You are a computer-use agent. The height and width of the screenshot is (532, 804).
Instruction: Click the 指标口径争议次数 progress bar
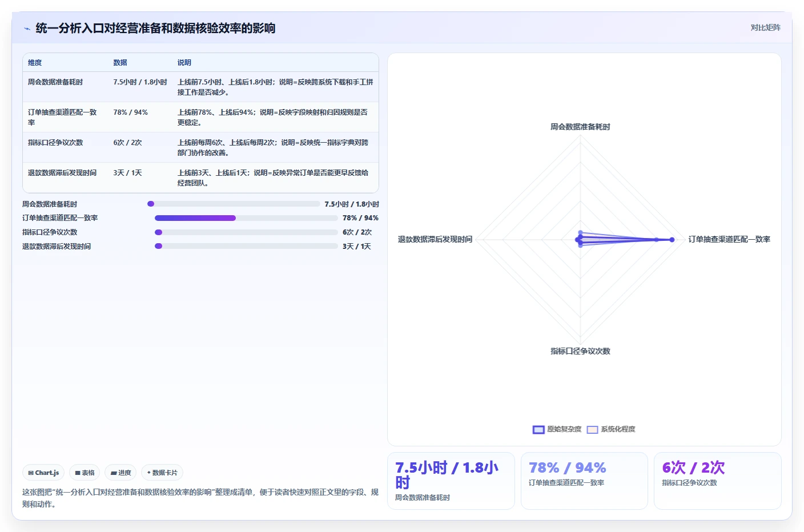click(x=247, y=232)
